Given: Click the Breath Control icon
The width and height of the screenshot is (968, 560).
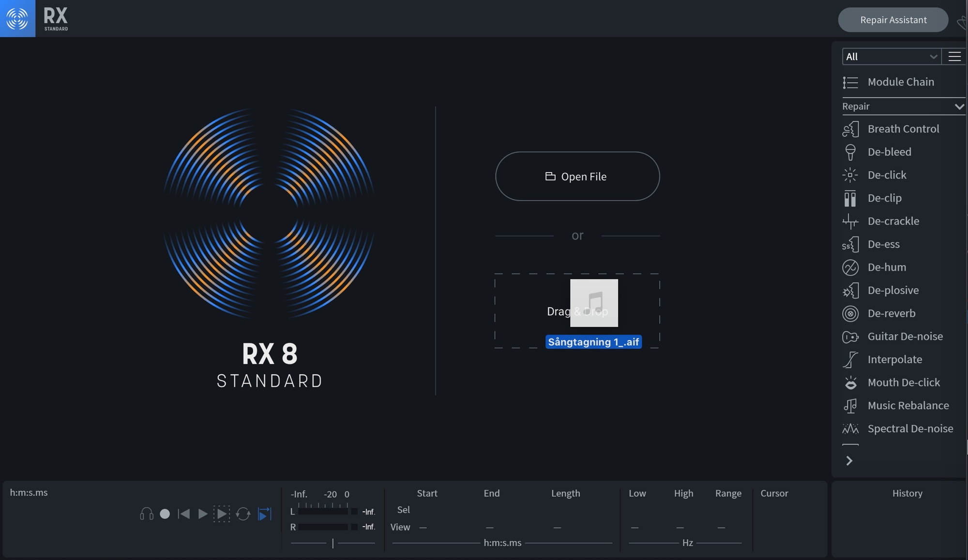Looking at the screenshot, I should tap(850, 129).
